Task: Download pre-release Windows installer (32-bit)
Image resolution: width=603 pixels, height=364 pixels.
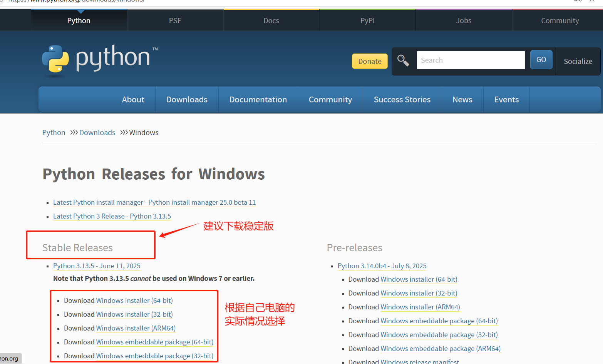Action: coord(419,293)
